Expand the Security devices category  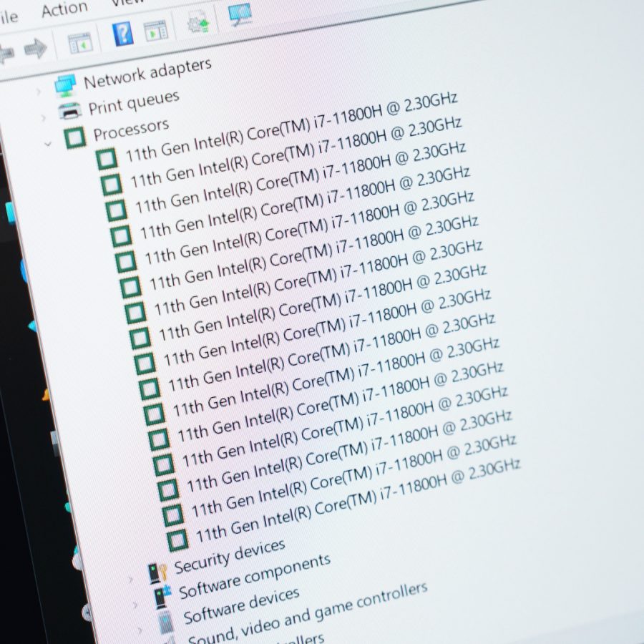(131, 580)
